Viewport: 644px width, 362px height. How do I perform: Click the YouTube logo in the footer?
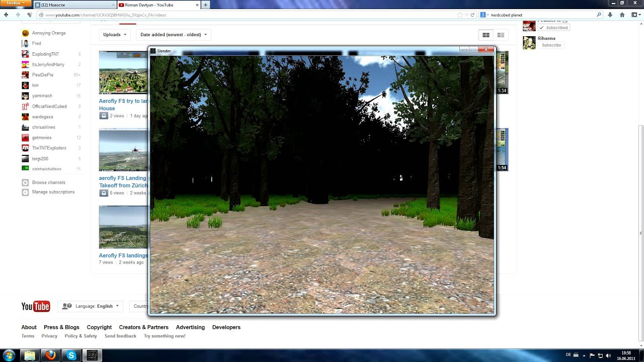pos(36,306)
